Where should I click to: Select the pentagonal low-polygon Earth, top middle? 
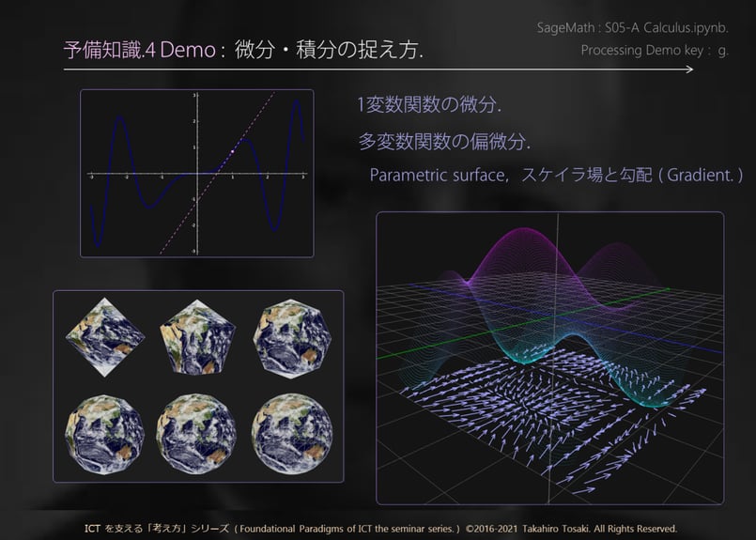[197, 336]
